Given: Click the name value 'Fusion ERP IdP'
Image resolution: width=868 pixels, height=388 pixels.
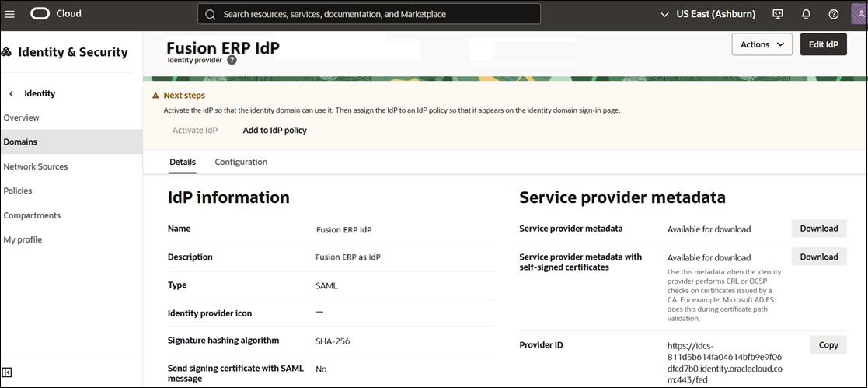Looking at the screenshot, I should coord(343,229).
